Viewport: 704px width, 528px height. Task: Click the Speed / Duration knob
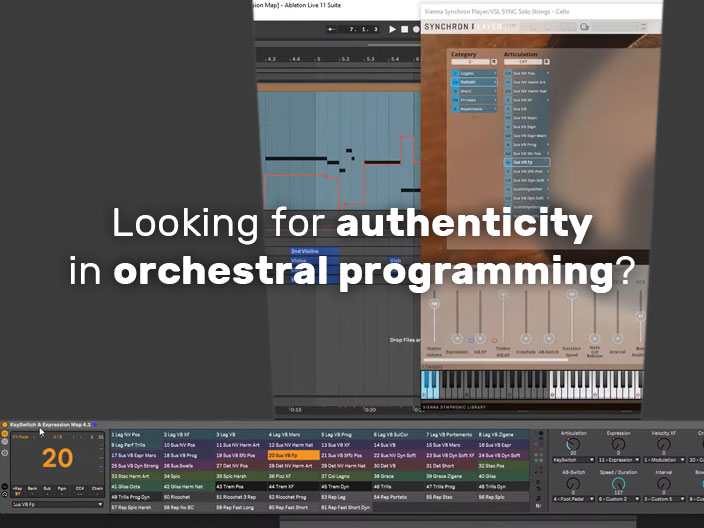point(618,484)
